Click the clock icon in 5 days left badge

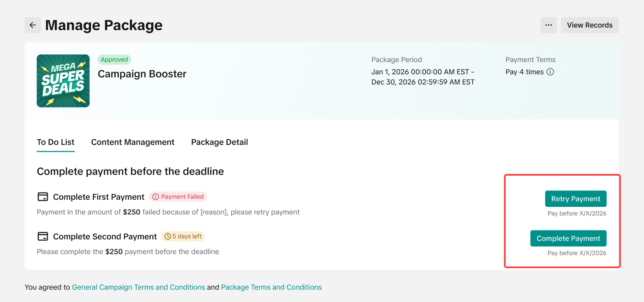pyautogui.click(x=168, y=236)
